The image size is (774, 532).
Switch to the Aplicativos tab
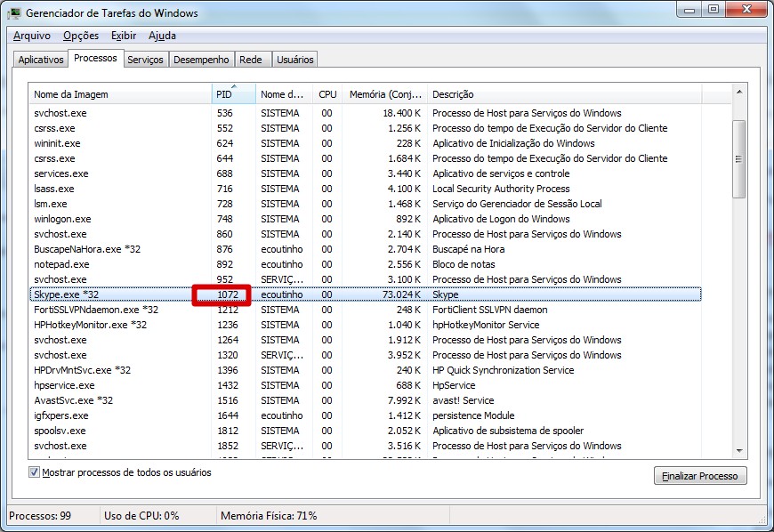(x=41, y=60)
